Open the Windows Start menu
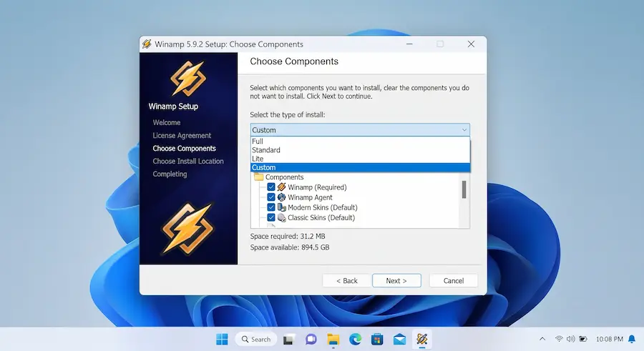This screenshot has width=644, height=351. [222, 339]
